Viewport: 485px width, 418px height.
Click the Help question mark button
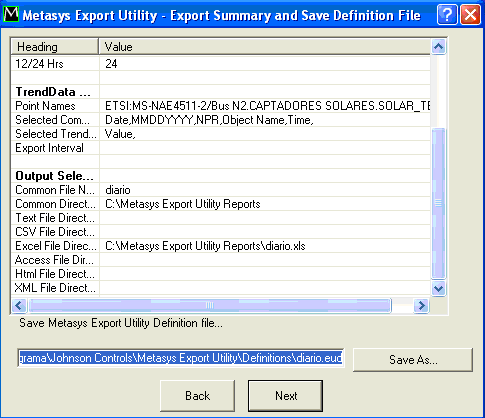coord(447,15)
